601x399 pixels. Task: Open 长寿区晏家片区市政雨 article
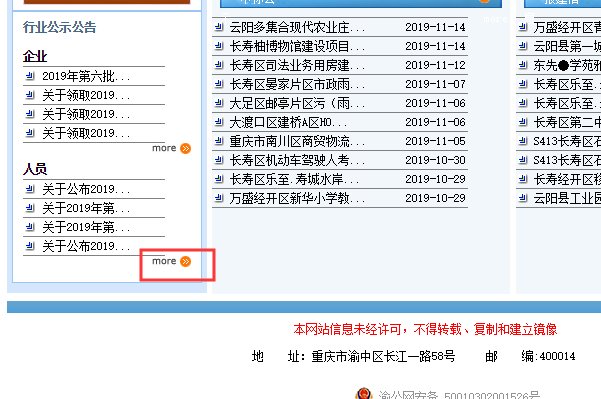pyautogui.click(x=297, y=84)
